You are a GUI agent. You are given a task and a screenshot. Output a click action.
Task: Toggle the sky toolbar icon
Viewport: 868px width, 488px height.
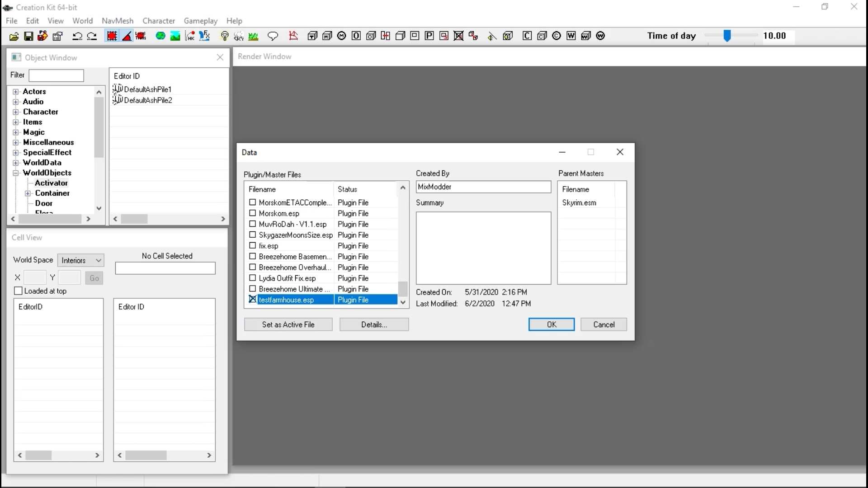239,36
